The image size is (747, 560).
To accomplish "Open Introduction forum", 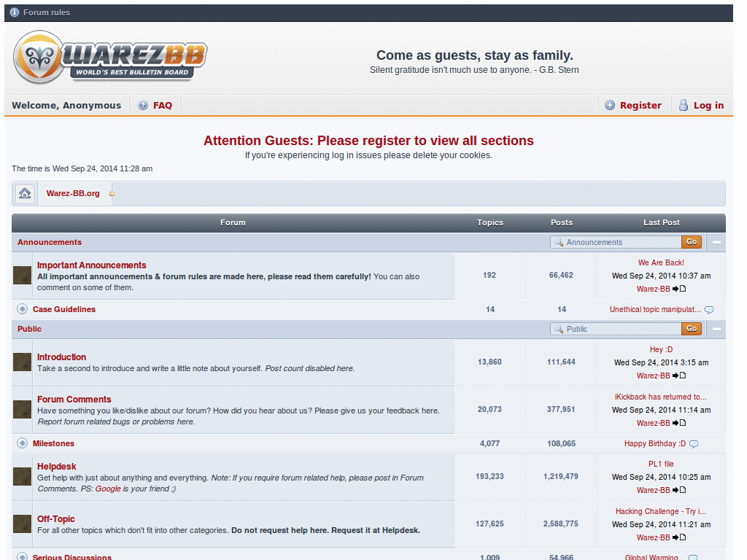I will [61, 357].
